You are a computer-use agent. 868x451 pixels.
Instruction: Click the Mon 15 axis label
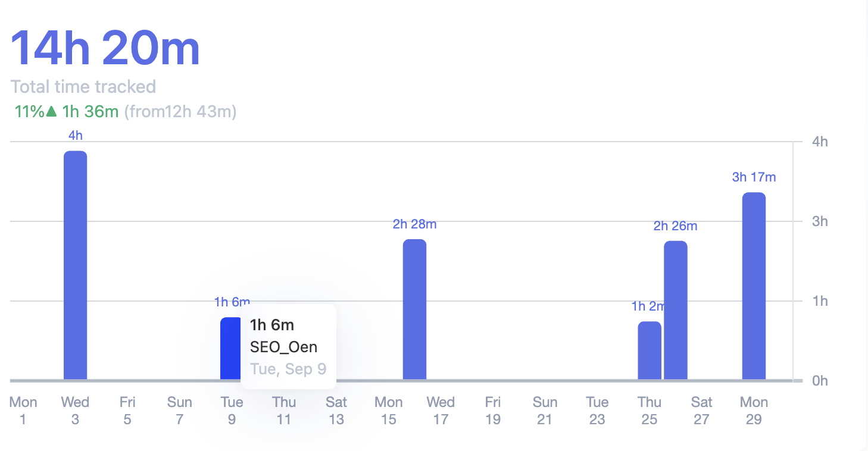(388, 411)
